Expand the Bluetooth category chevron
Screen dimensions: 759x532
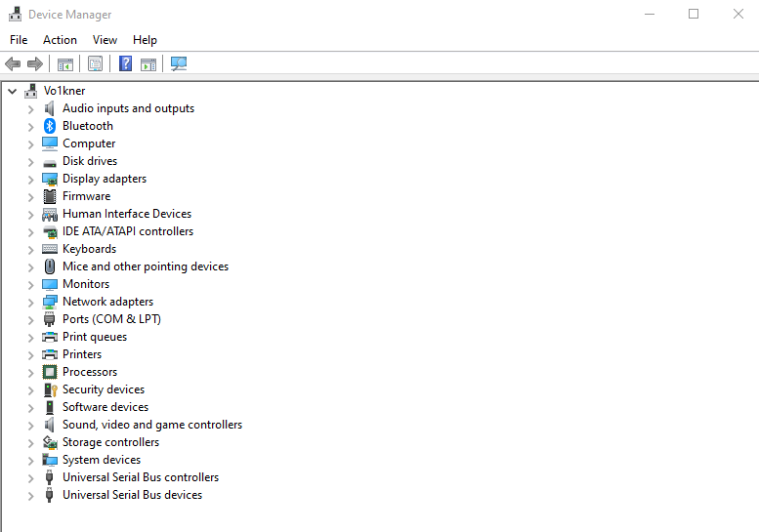click(x=30, y=127)
